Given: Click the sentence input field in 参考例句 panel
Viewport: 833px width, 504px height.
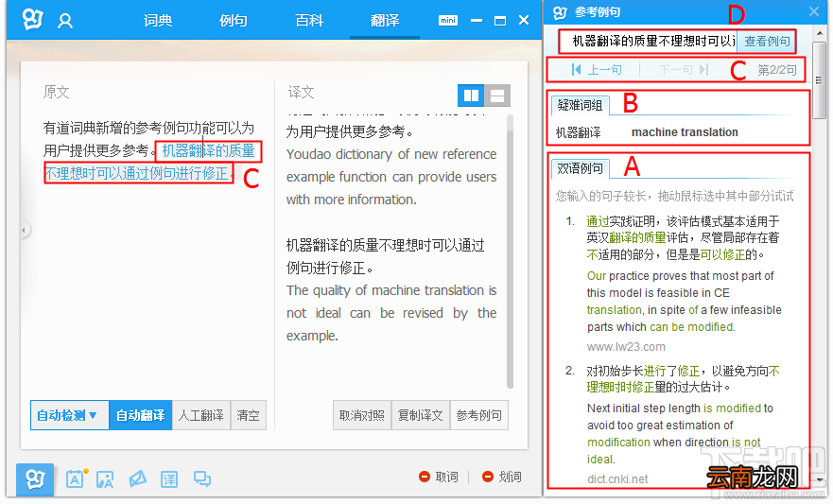Looking at the screenshot, I should (648, 42).
